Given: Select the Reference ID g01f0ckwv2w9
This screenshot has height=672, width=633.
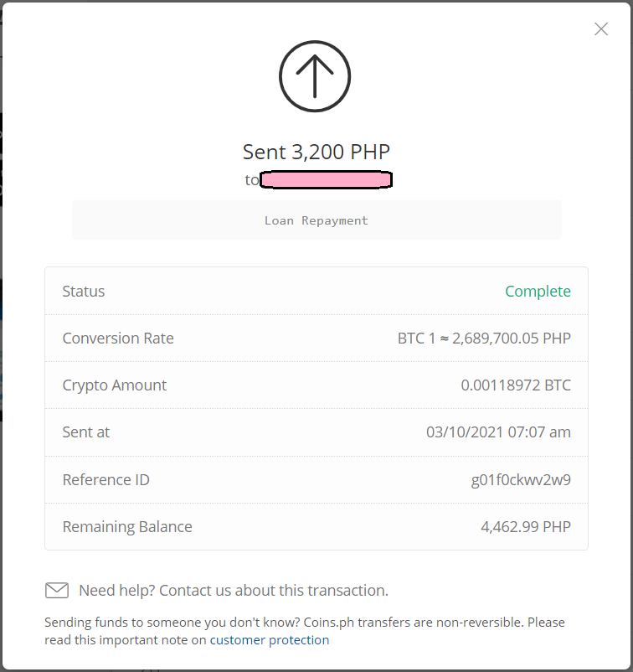Looking at the screenshot, I should pos(521,479).
